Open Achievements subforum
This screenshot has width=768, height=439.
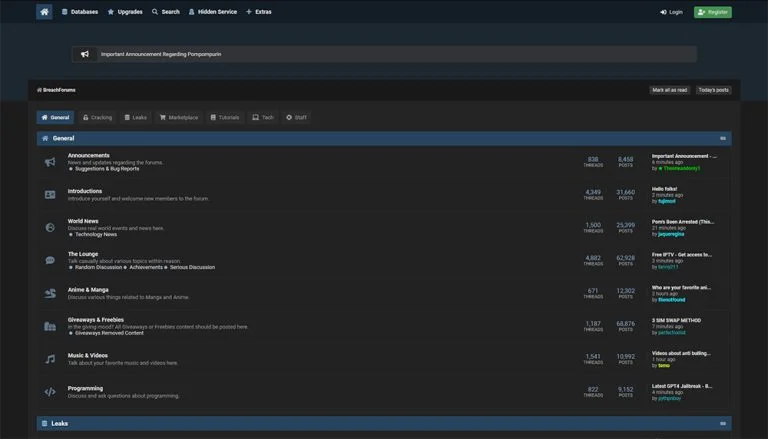[146, 267]
